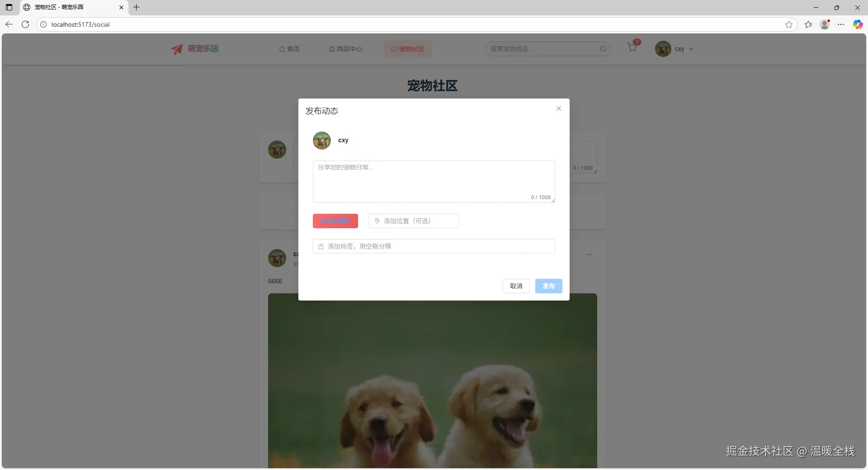Close the 宠物社区 - 萌宠乐园 browser tab
This screenshot has width=868, height=470.
(121, 7)
